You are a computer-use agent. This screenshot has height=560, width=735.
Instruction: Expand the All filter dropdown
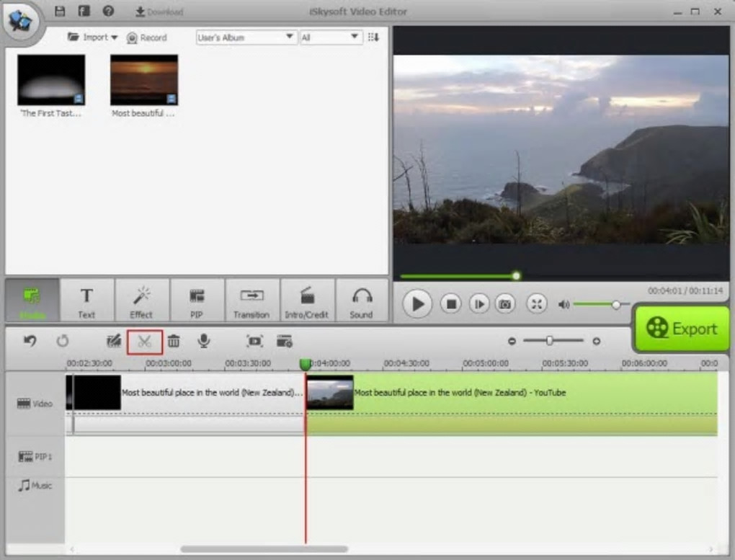pyautogui.click(x=330, y=37)
